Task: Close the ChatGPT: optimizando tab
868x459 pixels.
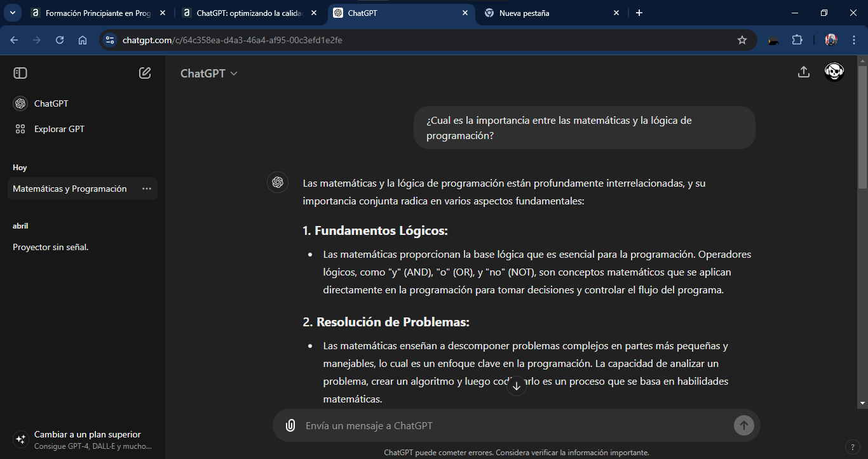Action: tap(314, 13)
